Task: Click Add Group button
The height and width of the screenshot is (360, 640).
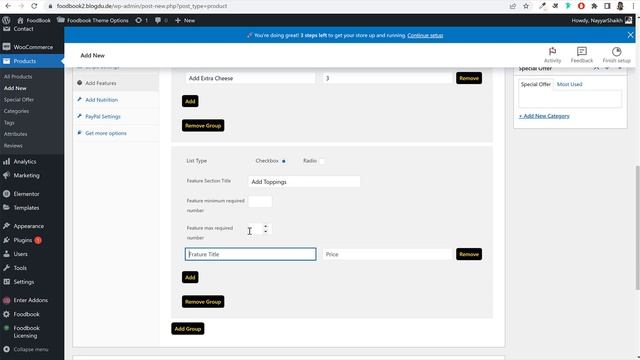Action: click(x=188, y=329)
